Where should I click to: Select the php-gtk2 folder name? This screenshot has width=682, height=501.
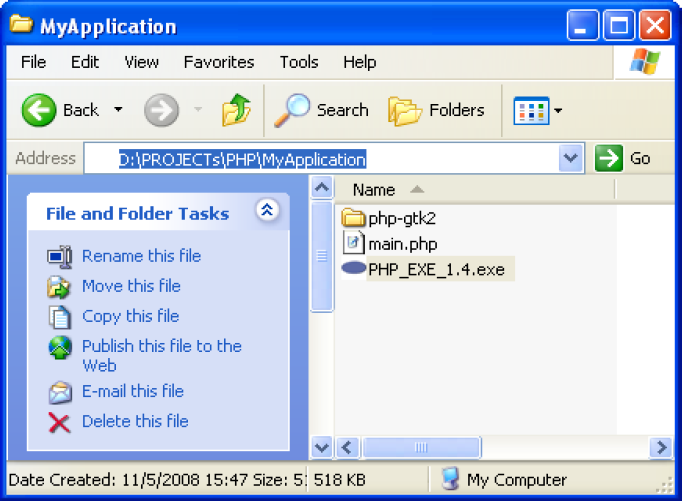click(x=402, y=218)
